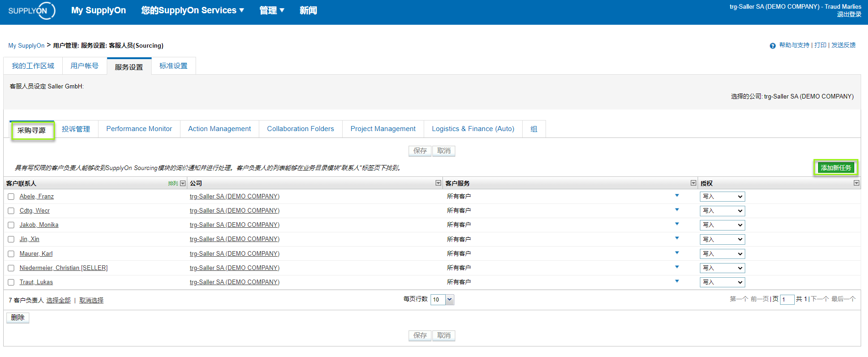This screenshot has height=357, width=868.
Task: Click the blue arrow in Jin, Xin row
Action: click(x=677, y=238)
